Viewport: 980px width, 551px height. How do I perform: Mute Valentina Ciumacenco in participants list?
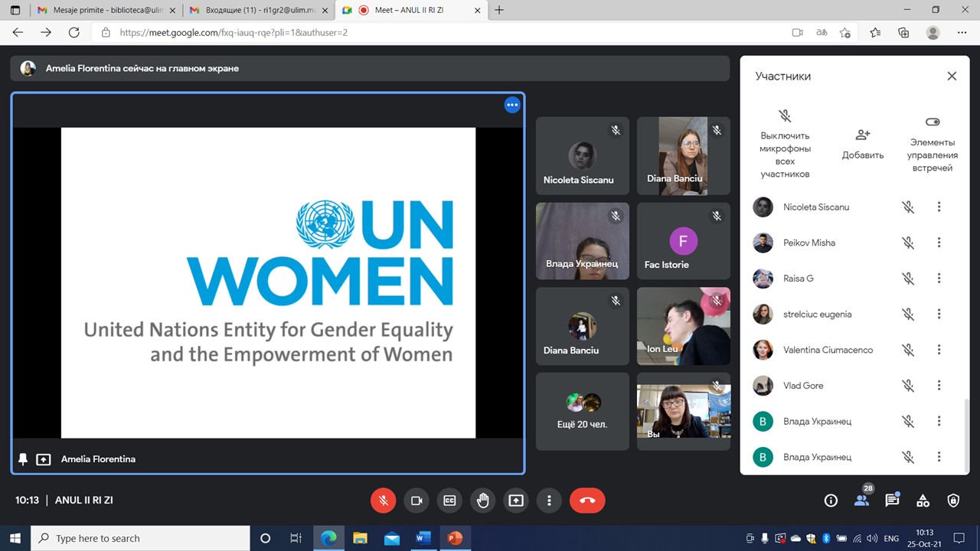908,350
